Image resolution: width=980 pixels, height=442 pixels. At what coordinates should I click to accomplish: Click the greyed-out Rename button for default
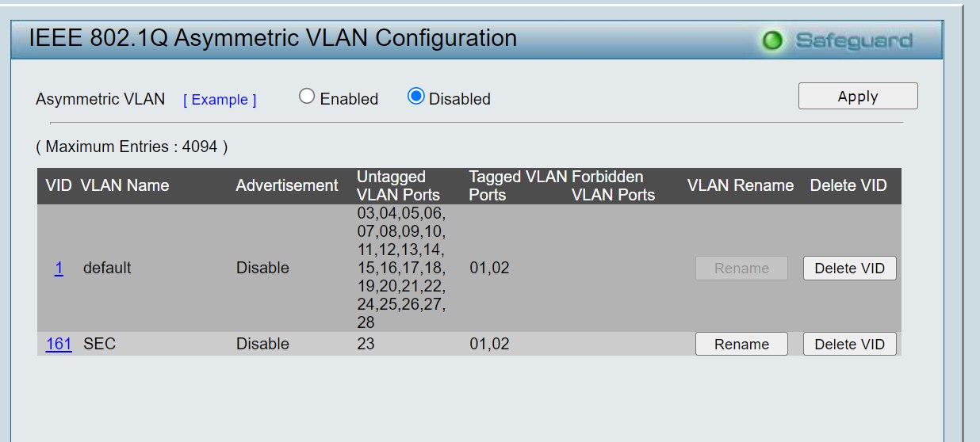click(741, 268)
